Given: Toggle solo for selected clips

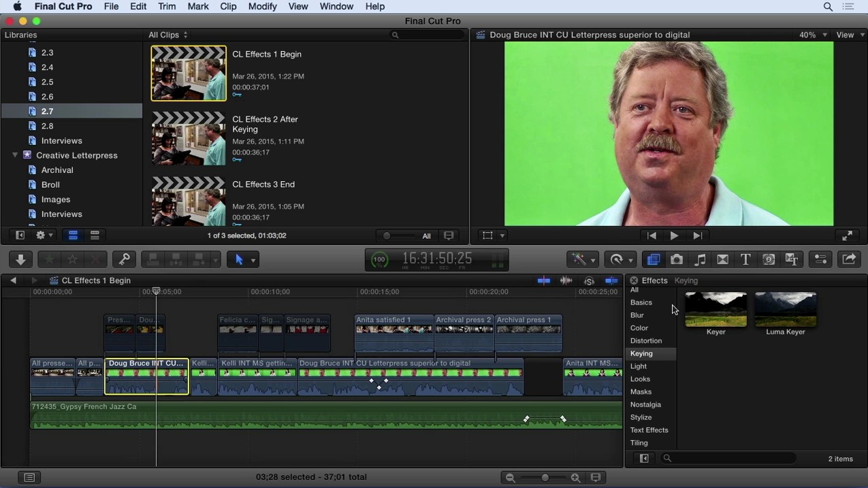Looking at the screenshot, I should [x=589, y=280].
